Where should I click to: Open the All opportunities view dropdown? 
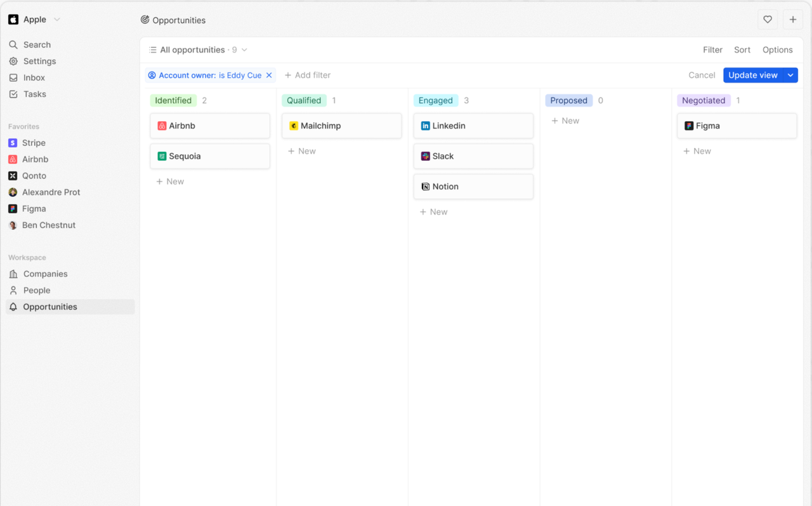pyautogui.click(x=198, y=50)
